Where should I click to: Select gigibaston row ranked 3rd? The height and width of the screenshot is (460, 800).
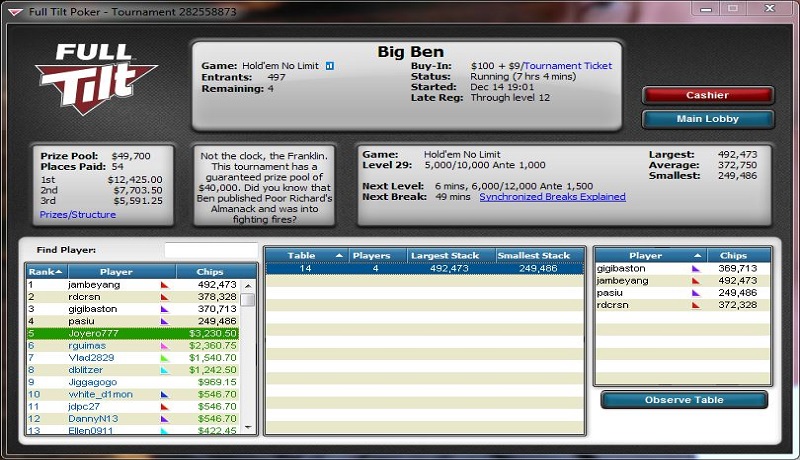tap(133, 309)
